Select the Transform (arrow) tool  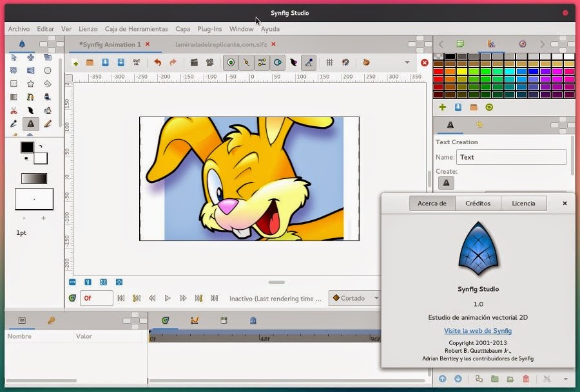pyautogui.click(x=14, y=57)
